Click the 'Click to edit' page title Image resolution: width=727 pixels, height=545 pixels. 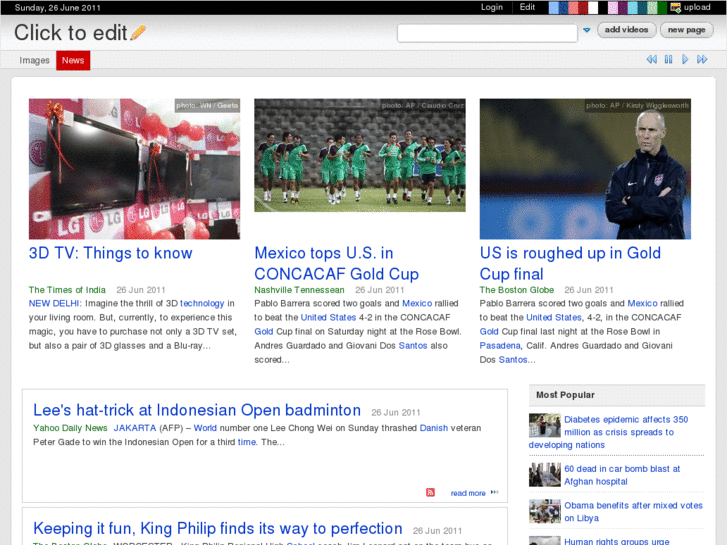[x=70, y=32]
